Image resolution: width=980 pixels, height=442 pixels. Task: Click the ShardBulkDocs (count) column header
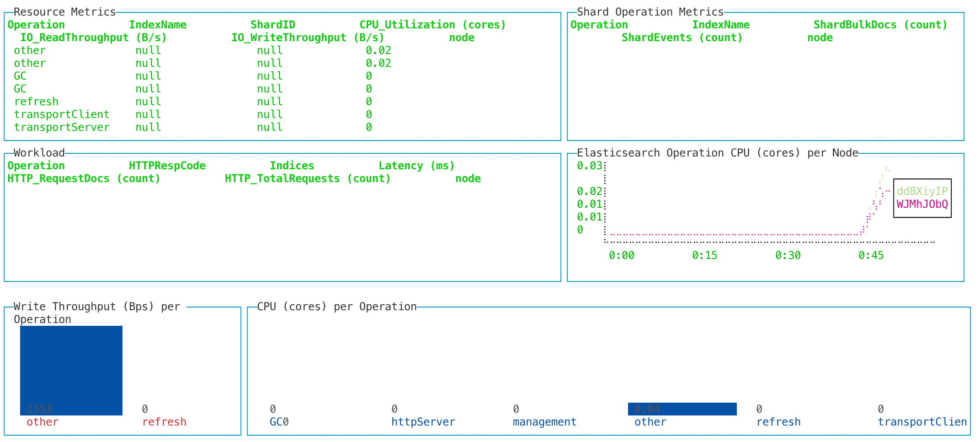(x=880, y=25)
